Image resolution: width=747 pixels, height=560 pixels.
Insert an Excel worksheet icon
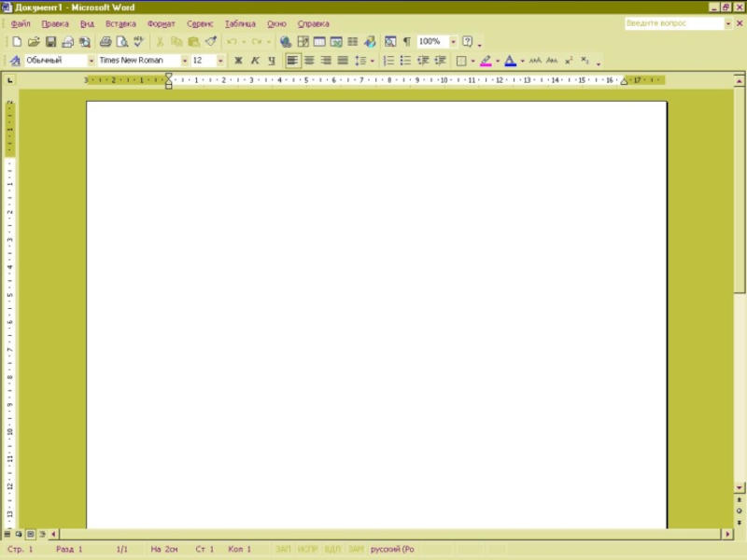click(x=336, y=42)
